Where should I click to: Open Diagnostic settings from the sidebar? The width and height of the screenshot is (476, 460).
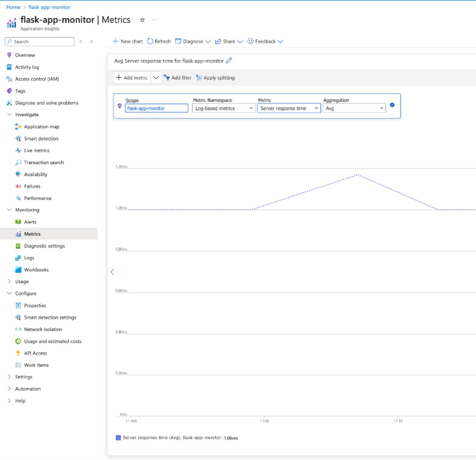point(44,246)
